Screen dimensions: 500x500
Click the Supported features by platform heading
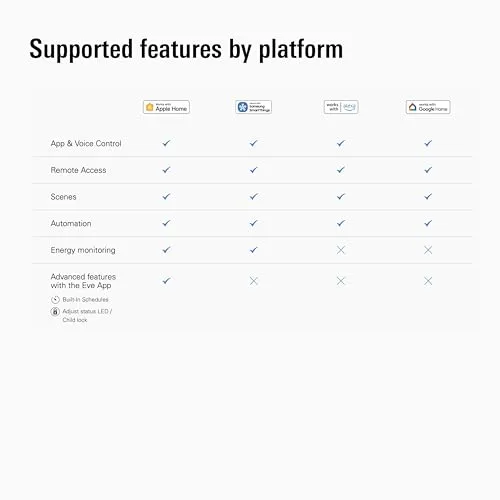coord(186,49)
